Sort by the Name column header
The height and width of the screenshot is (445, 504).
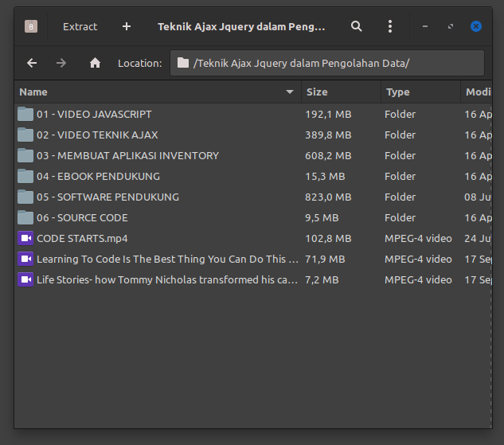(158, 92)
